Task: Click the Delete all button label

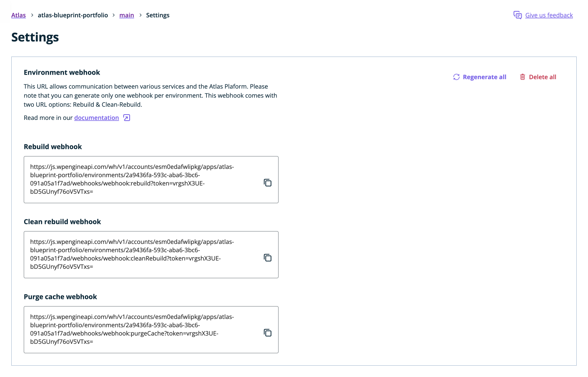Action: 542,77
